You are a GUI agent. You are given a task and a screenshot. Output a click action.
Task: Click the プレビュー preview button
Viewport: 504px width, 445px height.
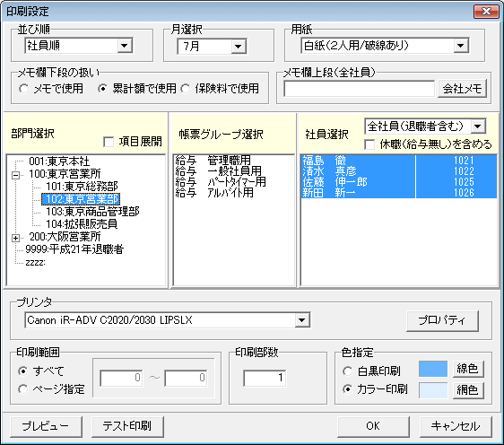(46, 426)
